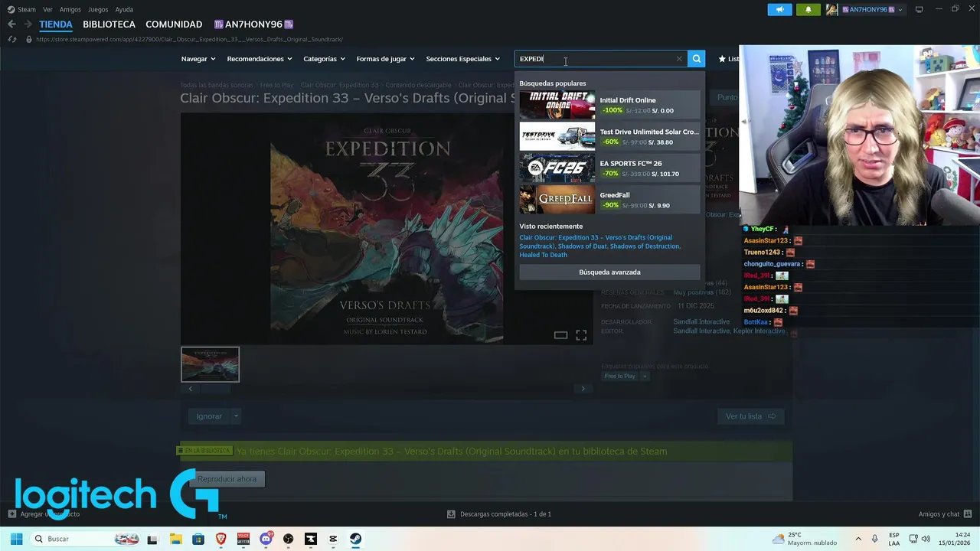Viewport: 980px width, 551px height.
Task: Open the Sandfall Interactive developer link
Action: click(701, 322)
